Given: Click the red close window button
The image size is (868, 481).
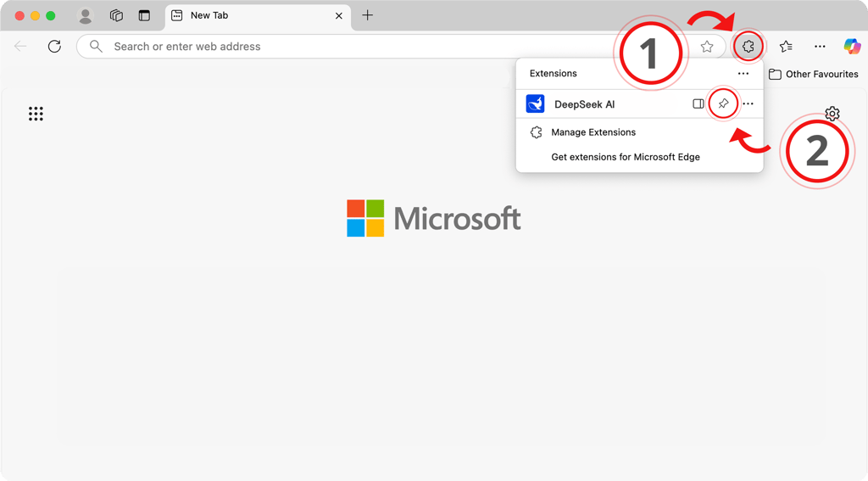Looking at the screenshot, I should point(19,15).
